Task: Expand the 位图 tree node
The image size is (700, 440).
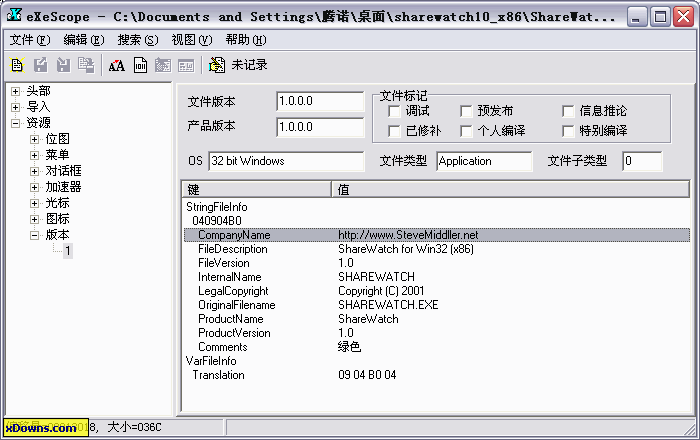Action: click(34, 139)
